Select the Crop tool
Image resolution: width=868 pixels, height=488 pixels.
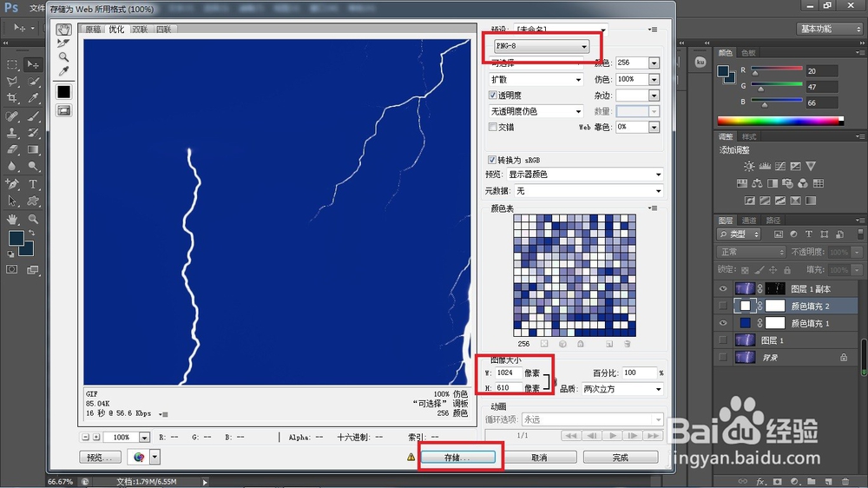click(12, 98)
